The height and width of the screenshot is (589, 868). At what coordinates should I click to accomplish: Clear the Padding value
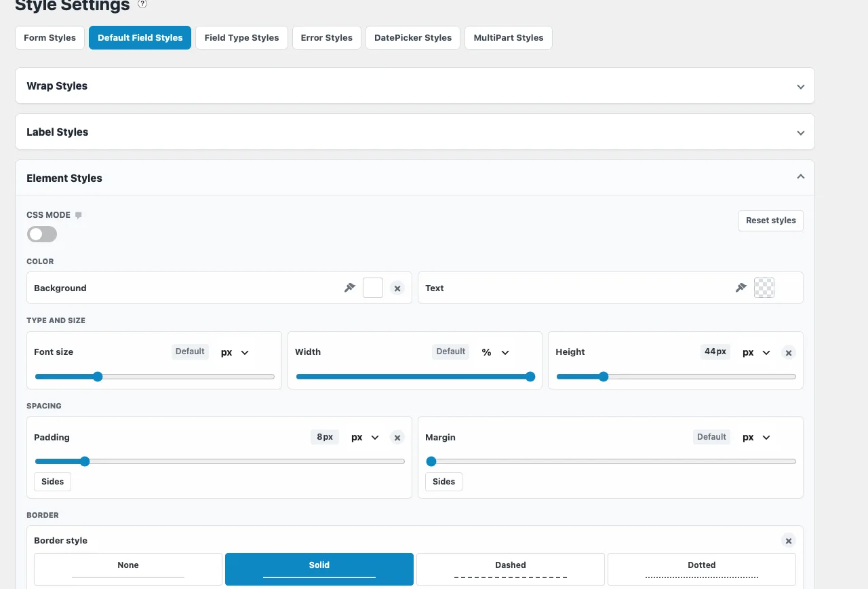[x=398, y=438]
